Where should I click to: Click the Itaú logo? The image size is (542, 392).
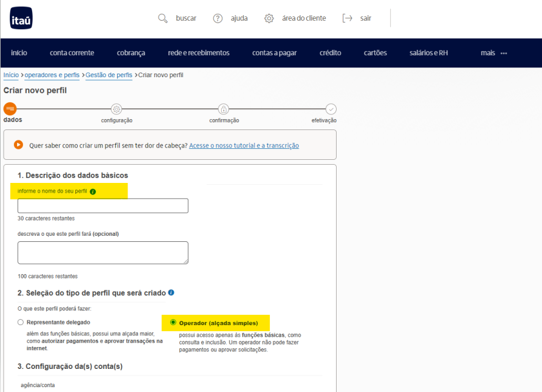point(21,18)
